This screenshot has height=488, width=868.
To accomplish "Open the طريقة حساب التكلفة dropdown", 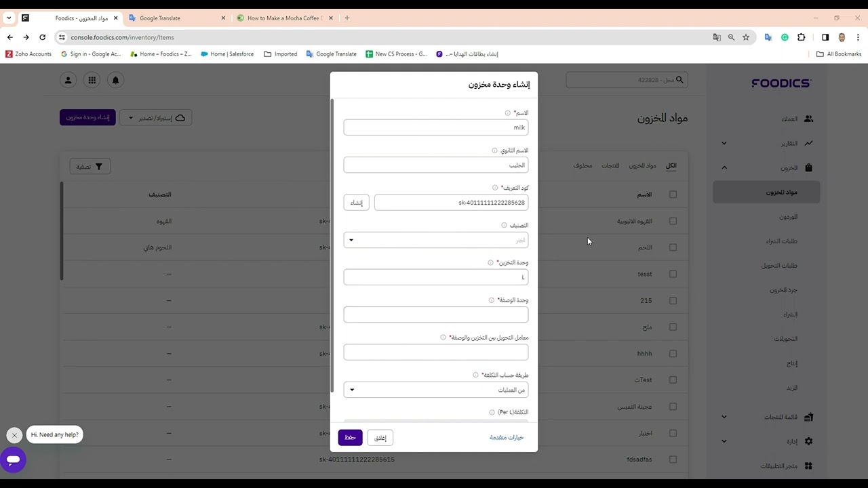I will [x=435, y=390].
